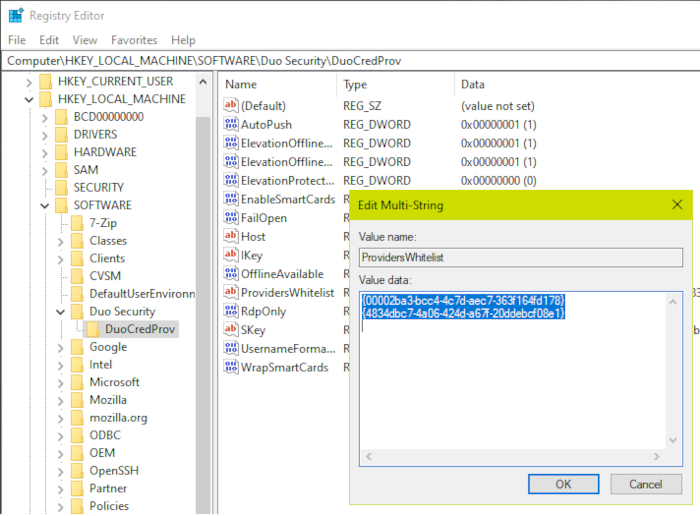The height and width of the screenshot is (516, 700).
Task: Confirm the multi-string edit with OK
Action: [563, 484]
